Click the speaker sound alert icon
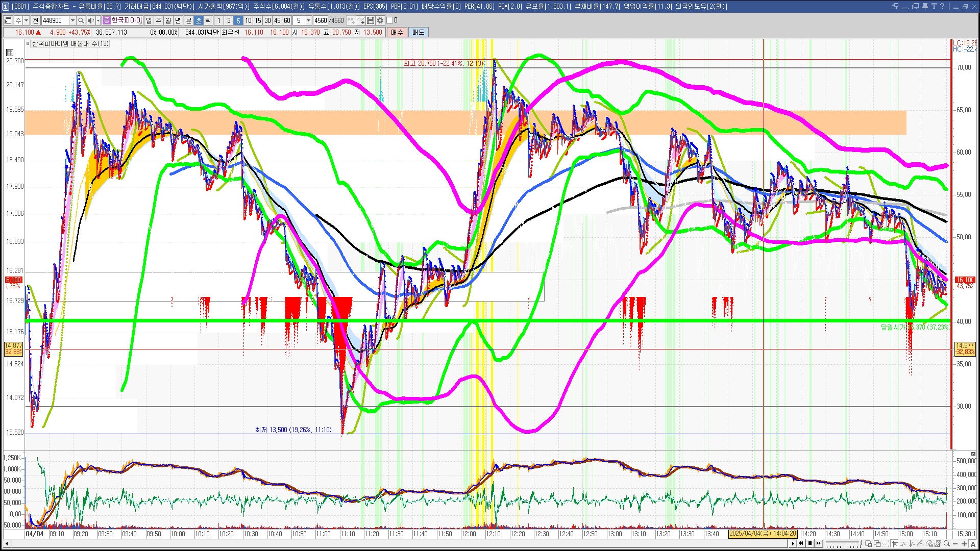 (91, 20)
